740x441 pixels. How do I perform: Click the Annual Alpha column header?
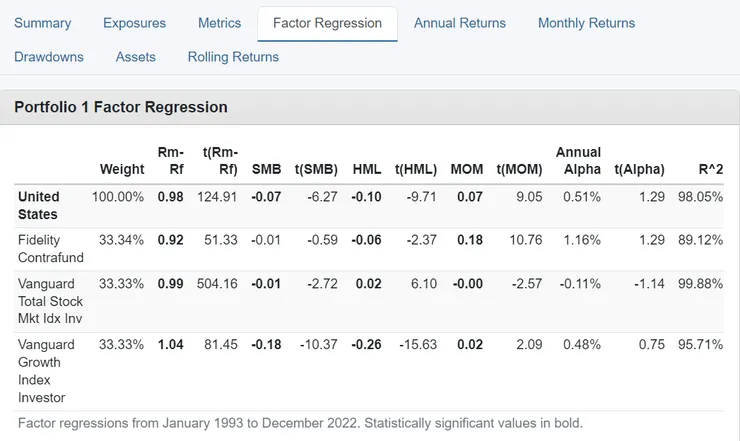578,160
